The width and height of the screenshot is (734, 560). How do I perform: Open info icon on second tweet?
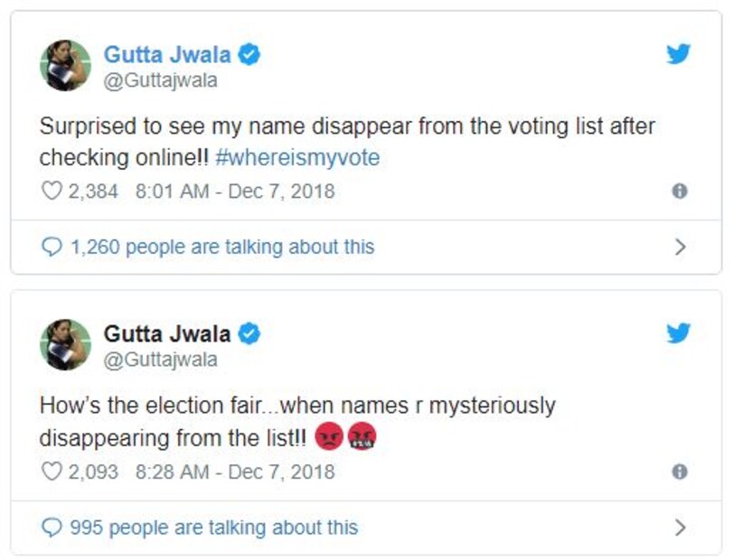click(680, 471)
